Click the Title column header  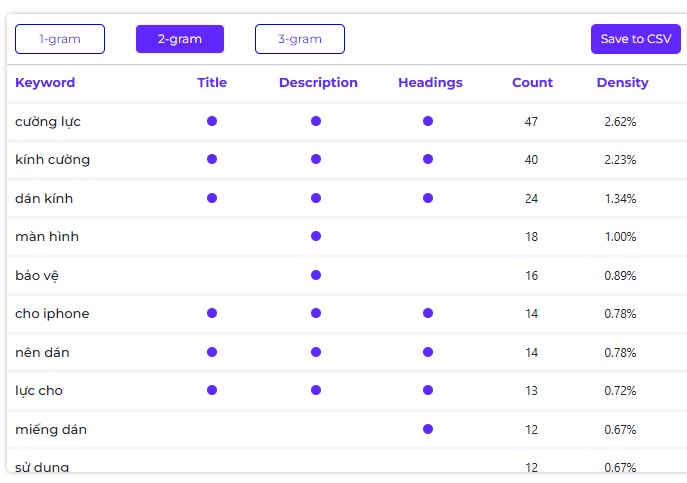pyautogui.click(x=212, y=82)
